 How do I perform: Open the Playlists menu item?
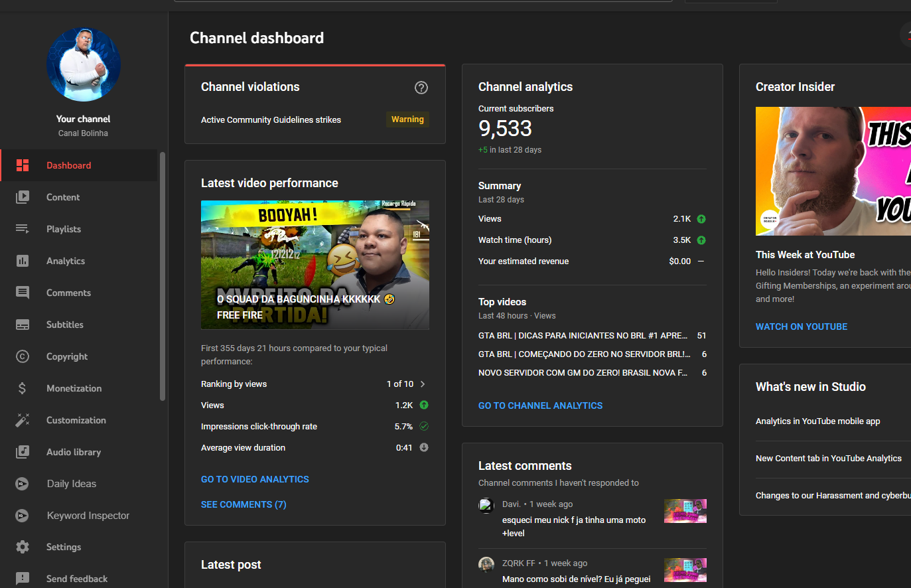[x=78, y=229]
